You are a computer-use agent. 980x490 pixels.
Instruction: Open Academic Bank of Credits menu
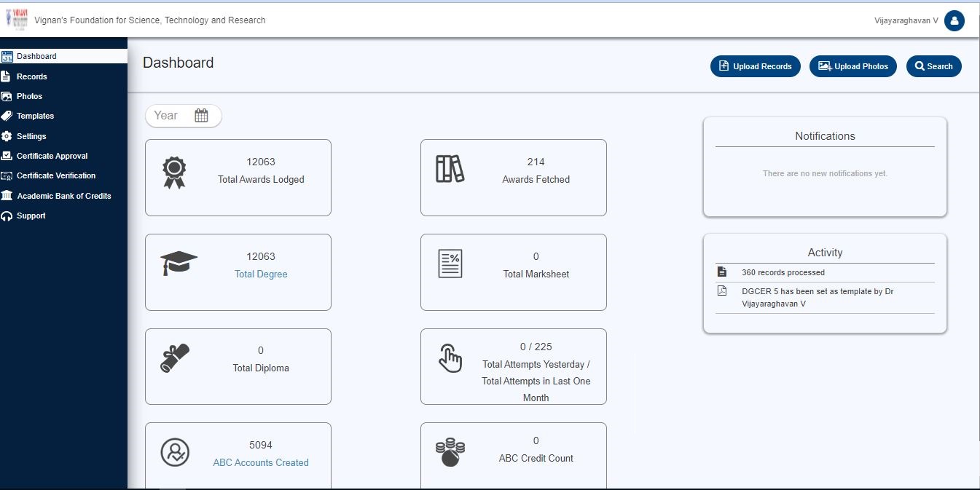tap(63, 196)
